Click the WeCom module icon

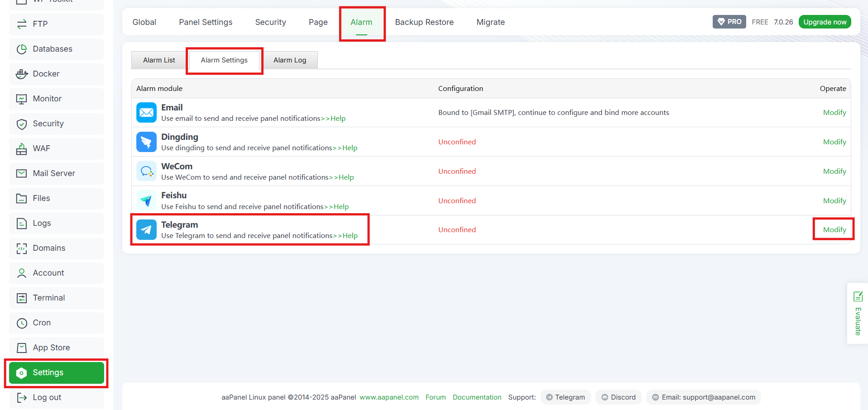[146, 171]
